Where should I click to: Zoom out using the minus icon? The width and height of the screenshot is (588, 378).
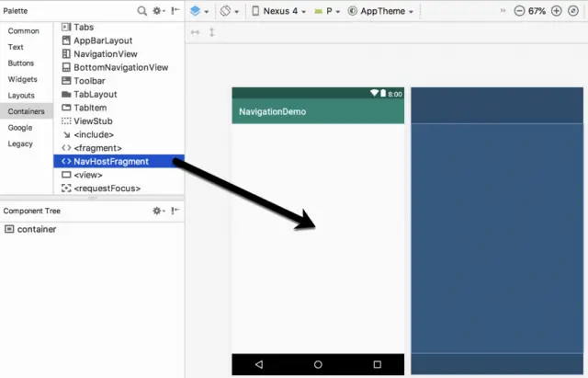519,11
